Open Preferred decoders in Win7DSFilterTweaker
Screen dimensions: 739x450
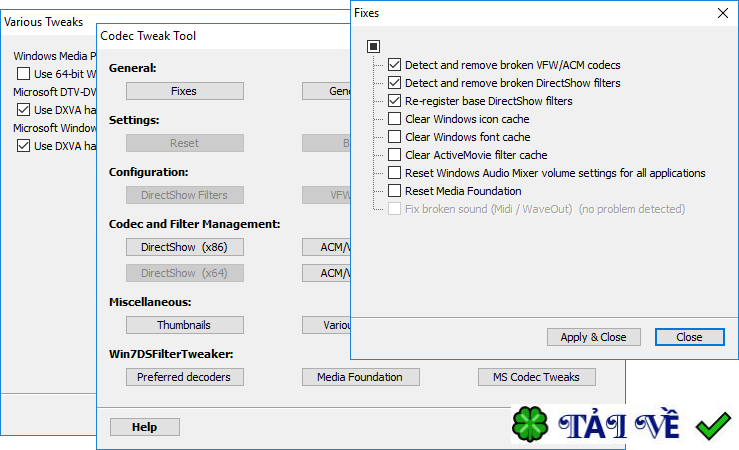click(185, 377)
